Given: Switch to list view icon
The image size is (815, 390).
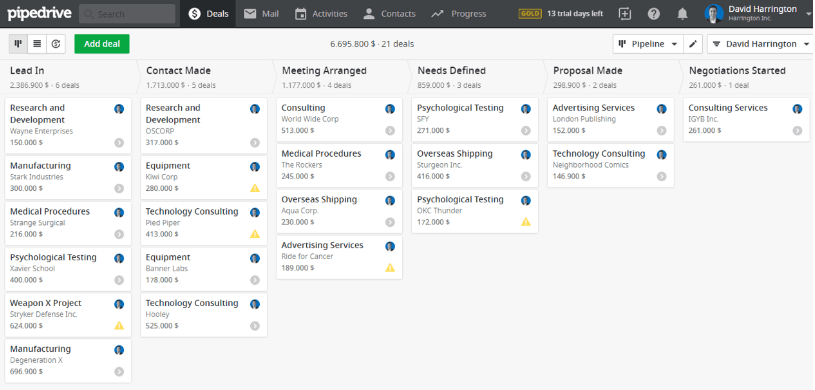Looking at the screenshot, I should tap(37, 44).
